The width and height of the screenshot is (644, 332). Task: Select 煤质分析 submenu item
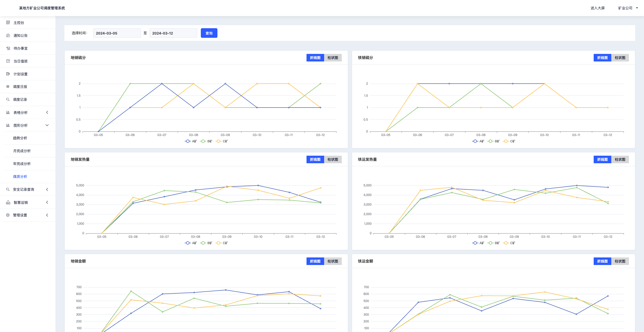pos(20,176)
